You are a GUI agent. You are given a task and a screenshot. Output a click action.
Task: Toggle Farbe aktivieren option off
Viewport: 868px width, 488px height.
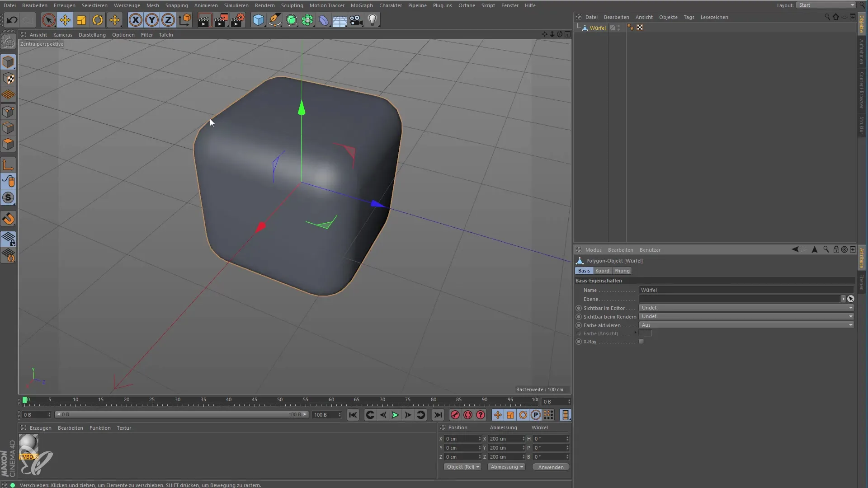pos(579,325)
